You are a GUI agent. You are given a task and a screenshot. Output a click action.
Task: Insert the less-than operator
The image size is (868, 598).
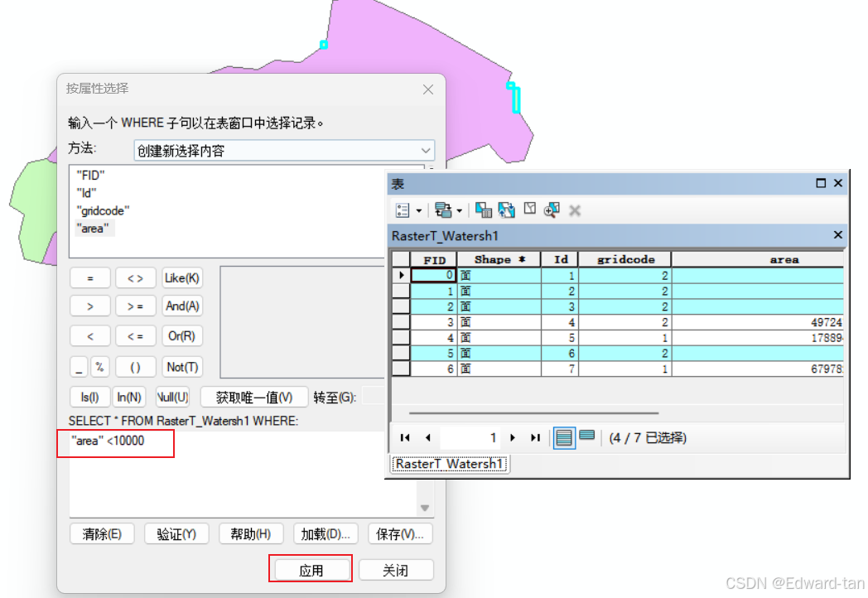[90, 336]
